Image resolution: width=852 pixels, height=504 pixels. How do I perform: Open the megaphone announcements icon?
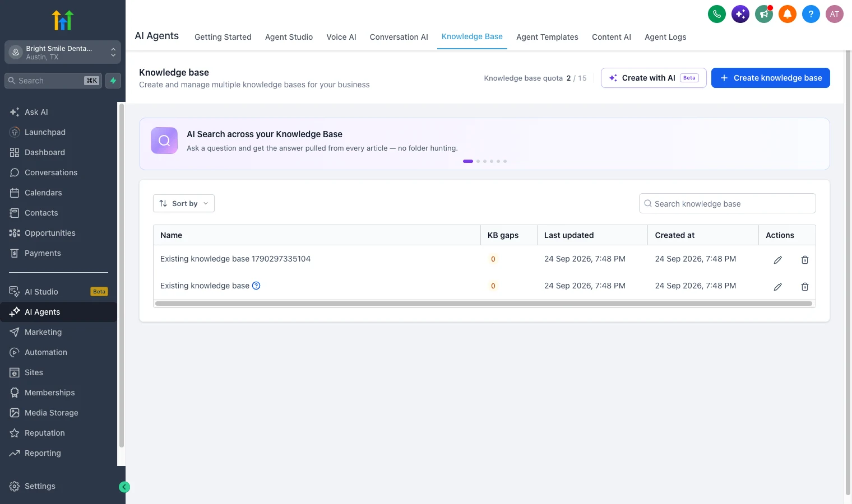point(764,14)
